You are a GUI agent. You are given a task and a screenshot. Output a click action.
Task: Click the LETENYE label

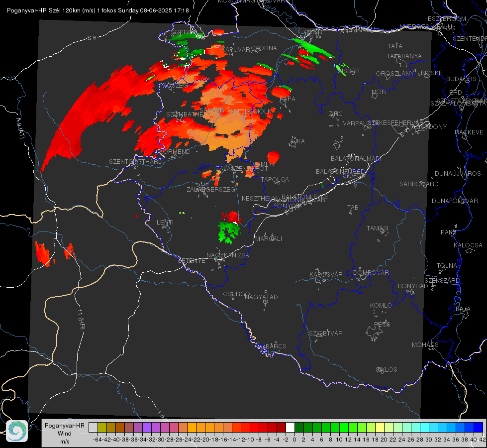(x=192, y=260)
